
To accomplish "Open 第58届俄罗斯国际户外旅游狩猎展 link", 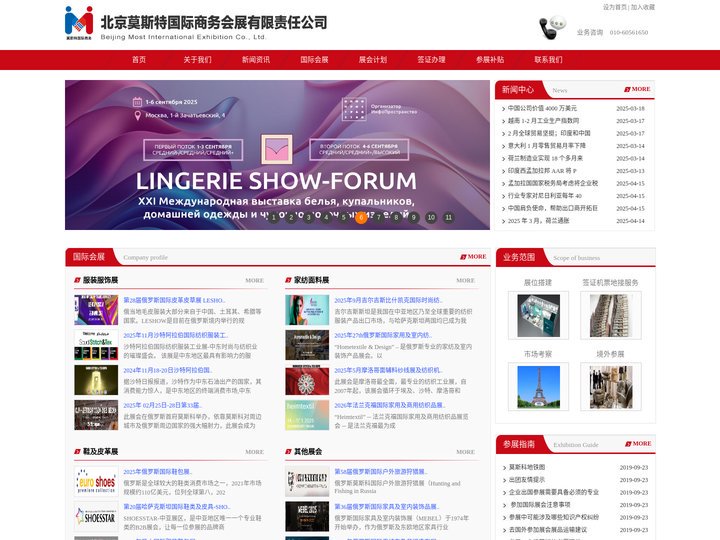I will coord(381,472).
